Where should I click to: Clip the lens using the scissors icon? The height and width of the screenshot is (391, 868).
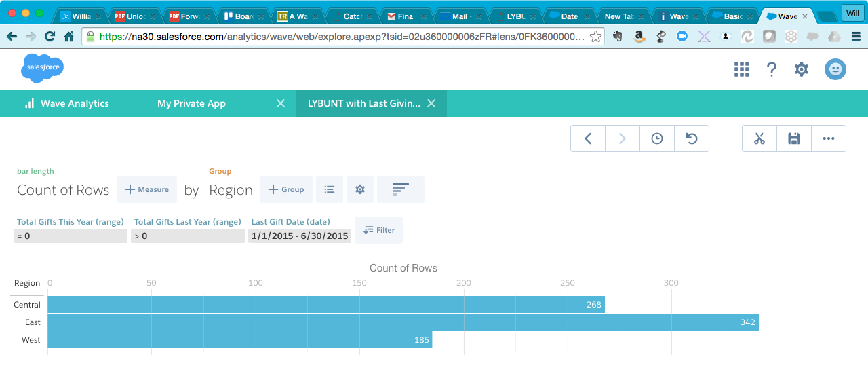coord(759,138)
